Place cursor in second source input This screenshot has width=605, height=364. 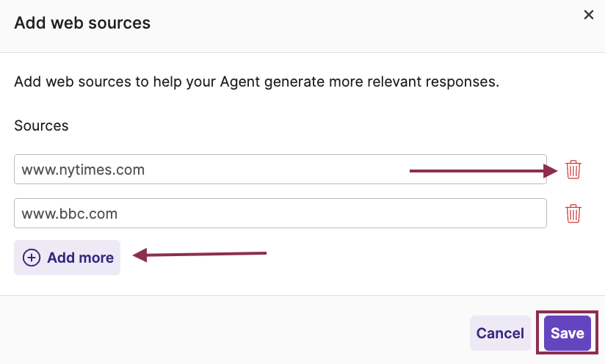(280, 214)
